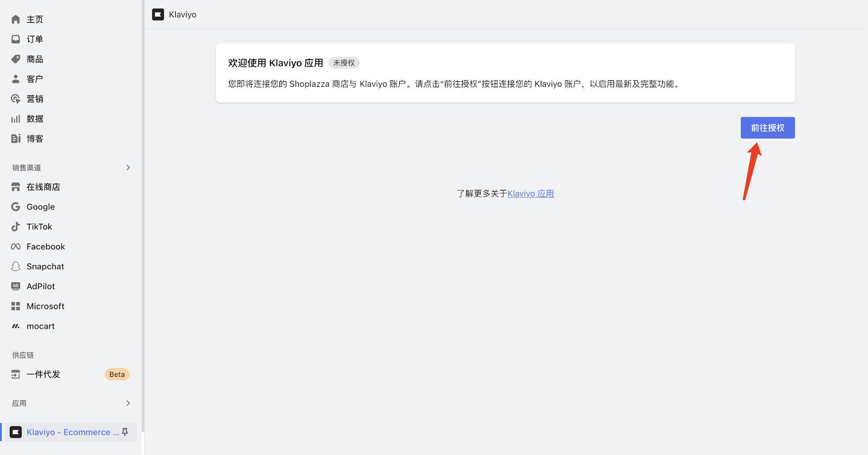Click the 主页 home icon
Image resolution: width=868 pixels, height=455 pixels.
[x=16, y=20]
